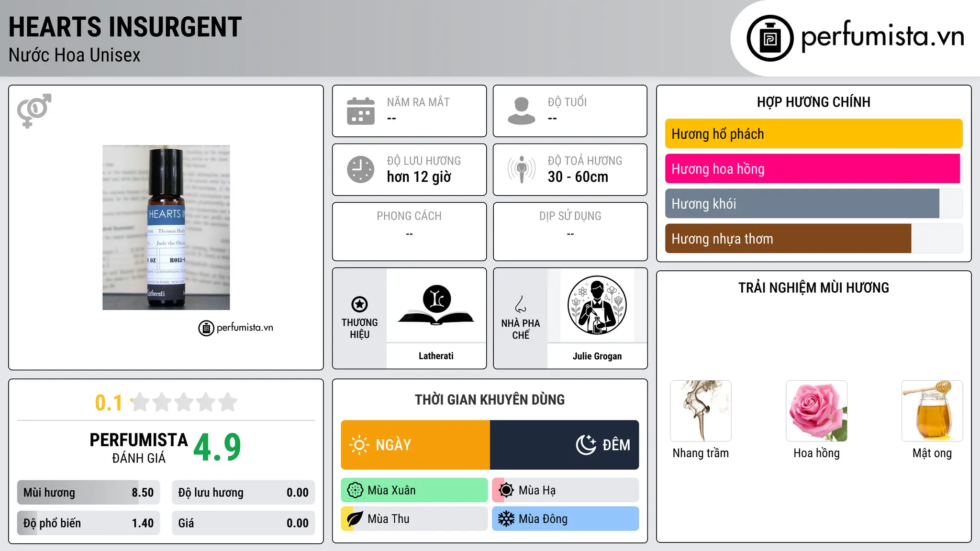This screenshot has width=980, height=551.
Task: Open the Julie Grogan perfumer link
Action: tap(597, 356)
